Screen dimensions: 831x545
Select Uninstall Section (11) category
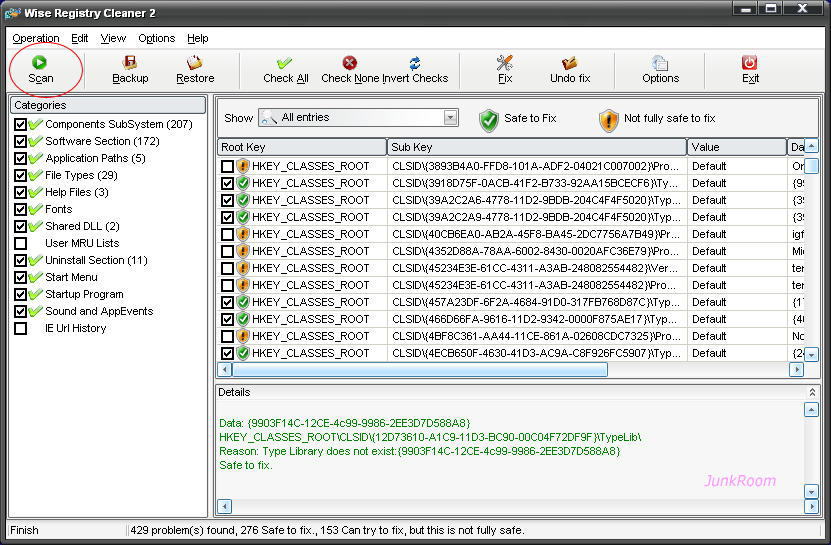pyautogui.click(x=96, y=260)
